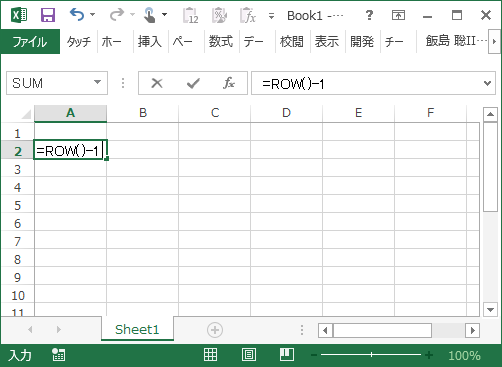The image size is (502, 367).
Task: Open the 開発 ribbon tab
Action: coord(362,42)
